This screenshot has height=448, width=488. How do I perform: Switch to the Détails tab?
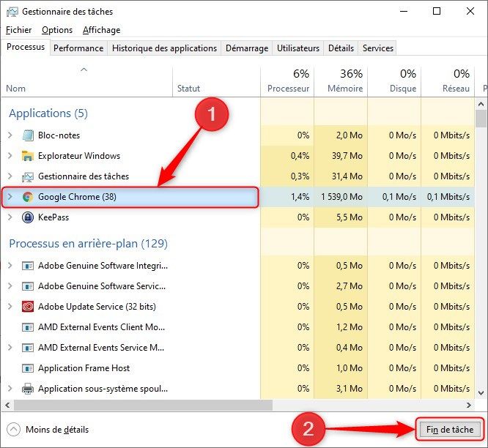[341, 48]
